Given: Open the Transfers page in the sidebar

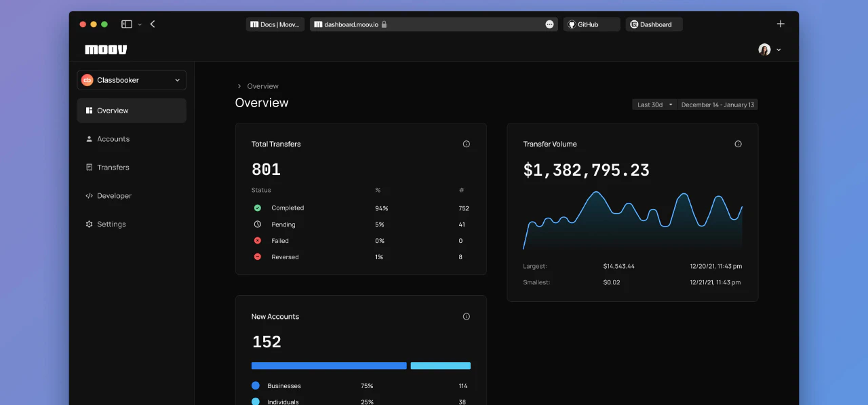Looking at the screenshot, I should click(132, 168).
